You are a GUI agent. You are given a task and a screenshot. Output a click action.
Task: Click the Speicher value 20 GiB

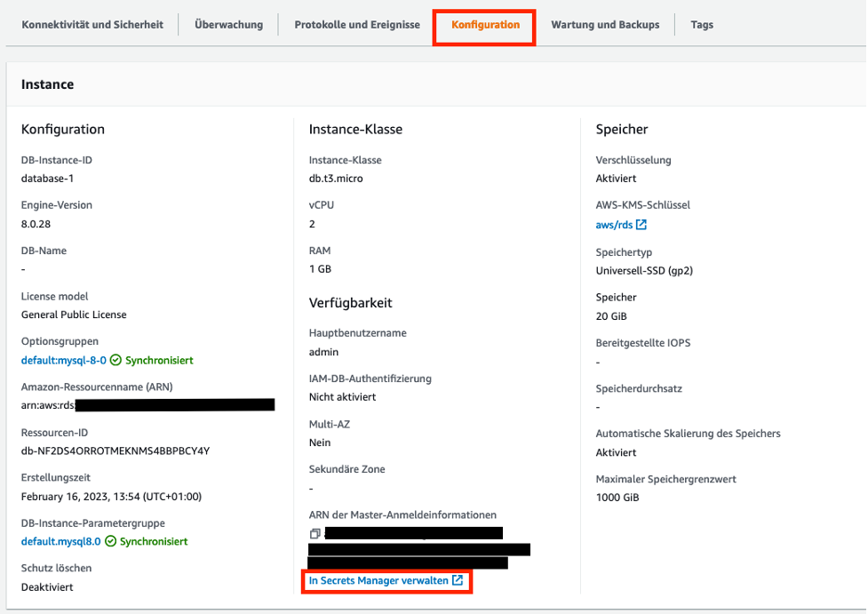click(611, 316)
